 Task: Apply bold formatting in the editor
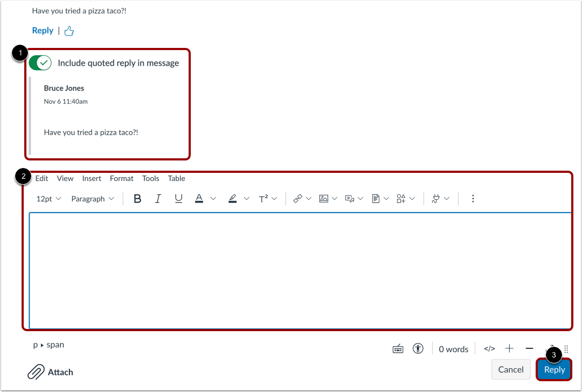tap(137, 198)
